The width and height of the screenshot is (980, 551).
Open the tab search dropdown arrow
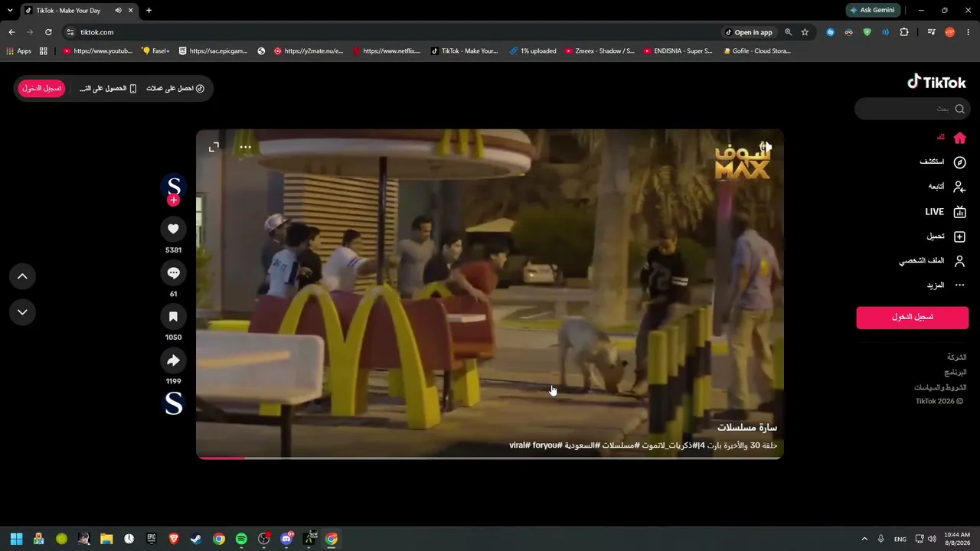[x=10, y=11]
